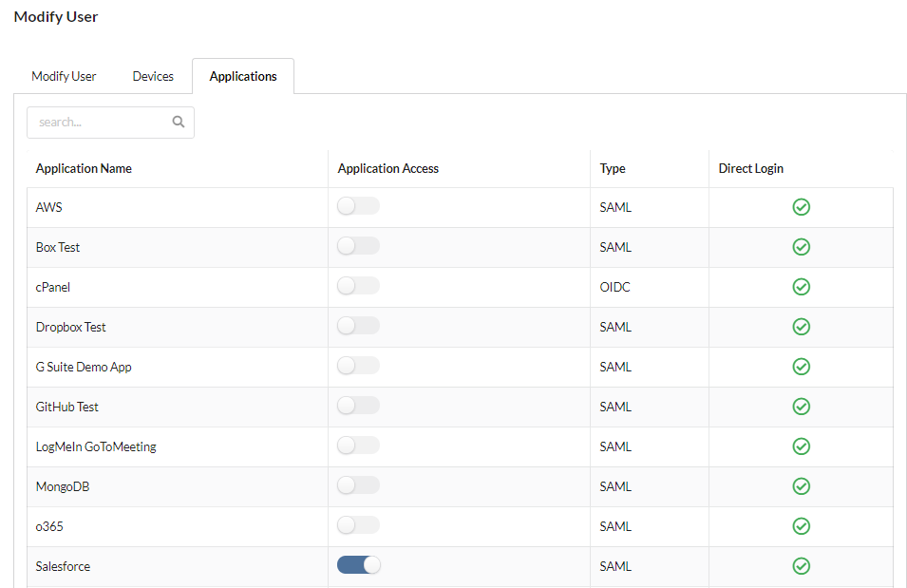Click the AWS direct login checkmark icon
Image resolution: width=907 pixels, height=588 pixels.
pyautogui.click(x=802, y=207)
